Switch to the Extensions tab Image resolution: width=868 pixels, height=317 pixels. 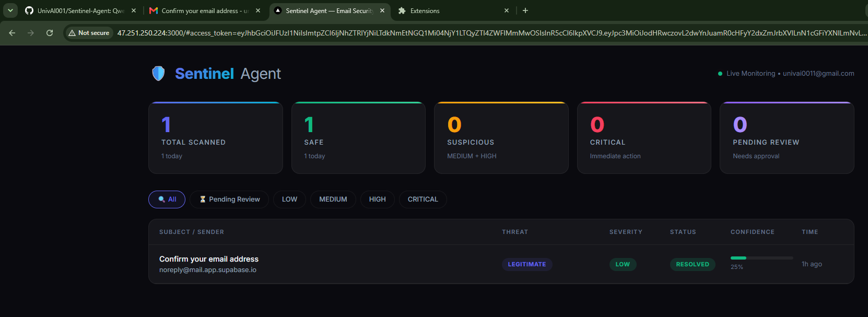453,10
